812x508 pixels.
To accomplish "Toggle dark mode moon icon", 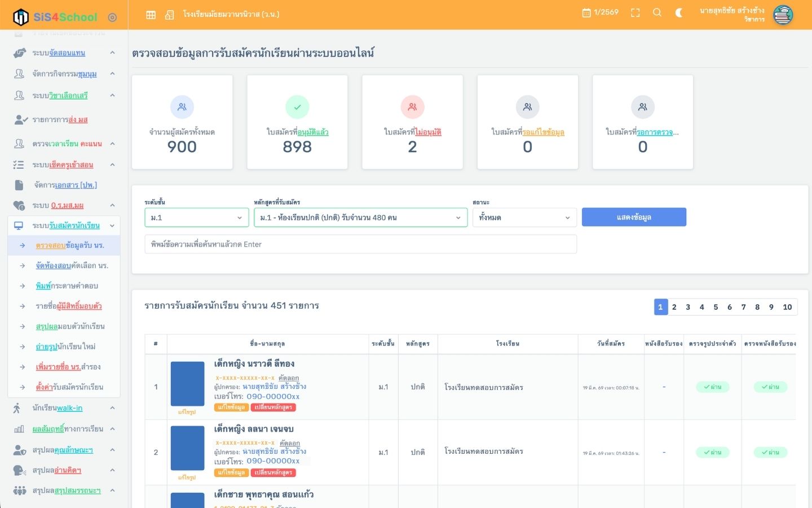I will [679, 12].
